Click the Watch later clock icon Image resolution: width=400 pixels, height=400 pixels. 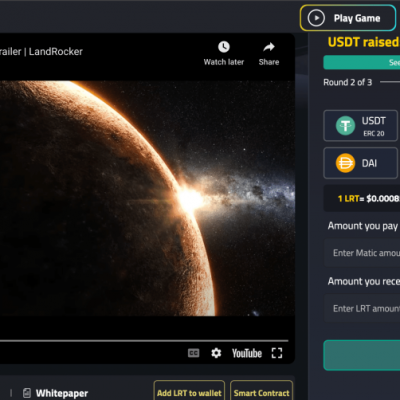point(224,47)
